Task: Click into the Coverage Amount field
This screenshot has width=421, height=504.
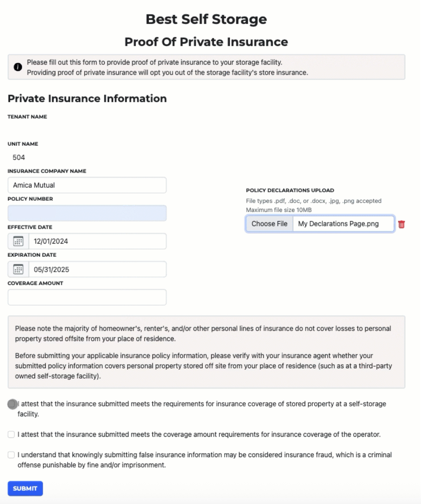Action: (87, 297)
